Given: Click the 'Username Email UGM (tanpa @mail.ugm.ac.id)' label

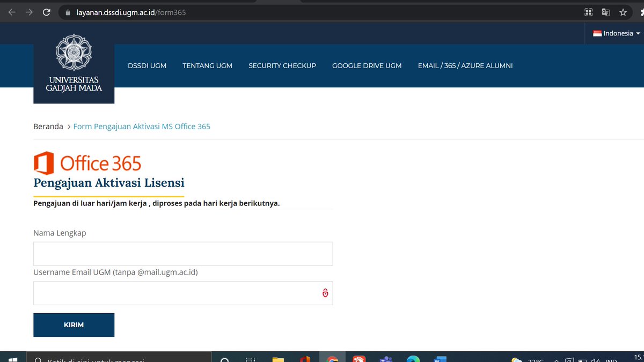Looking at the screenshot, I should 115,272.
